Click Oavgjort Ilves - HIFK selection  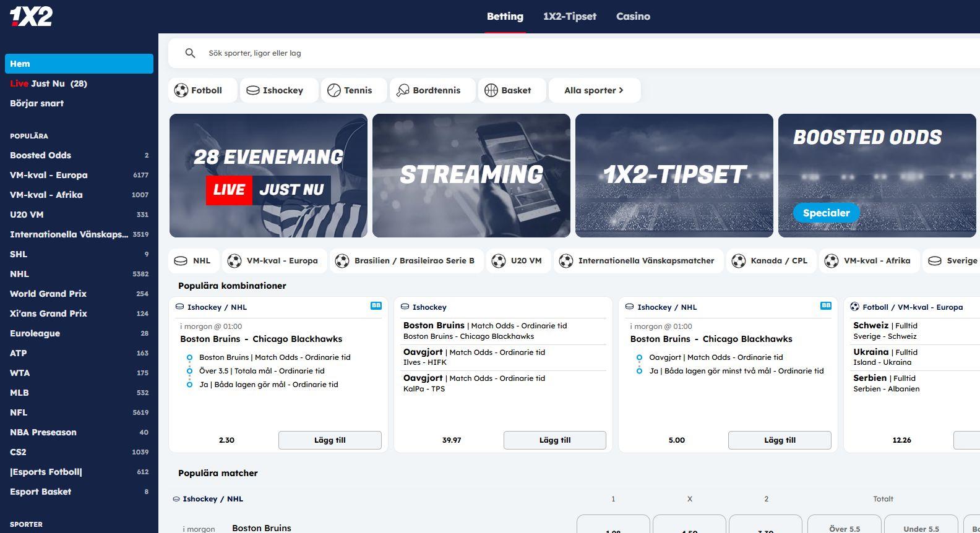coord(504,357)
